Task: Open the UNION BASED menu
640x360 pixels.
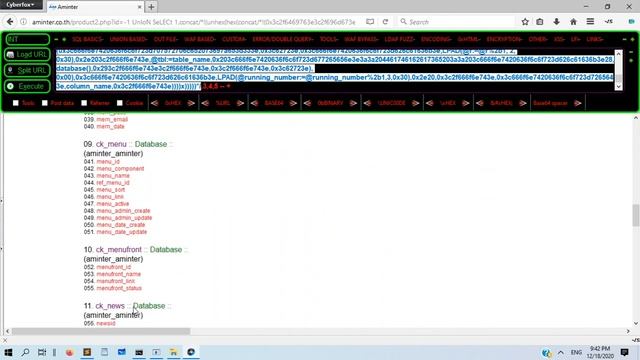Action: point(129,39)
